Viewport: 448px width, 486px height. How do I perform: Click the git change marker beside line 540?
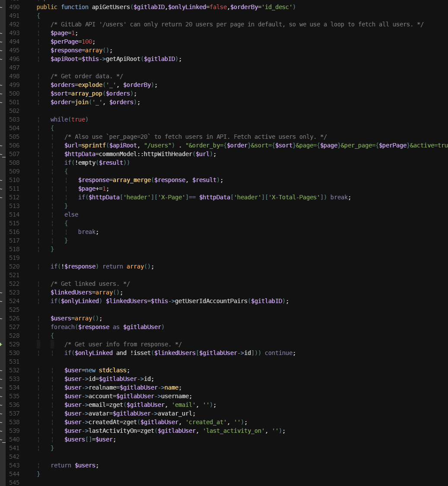point(2,440)
